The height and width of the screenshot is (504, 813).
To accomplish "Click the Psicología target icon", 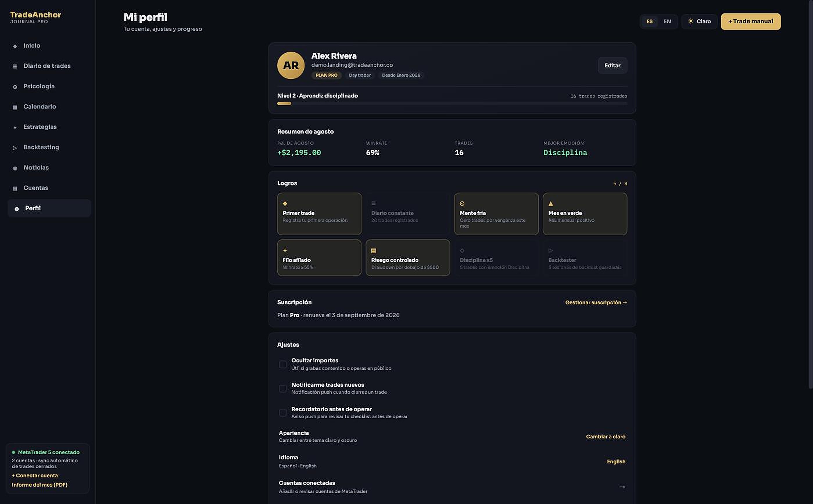I will pyautogui.click(x=15, y=87).
